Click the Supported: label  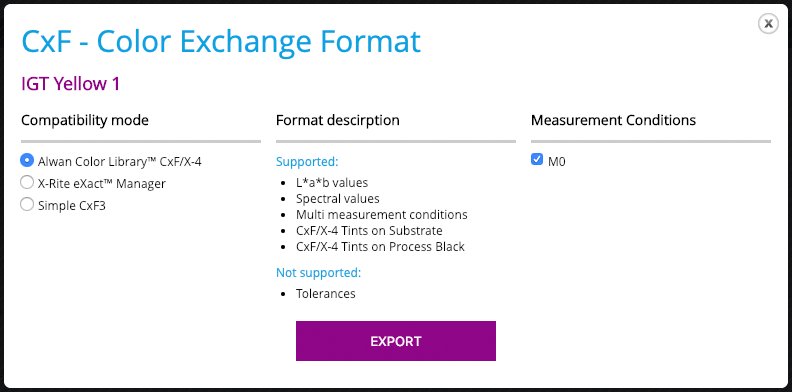307,162
